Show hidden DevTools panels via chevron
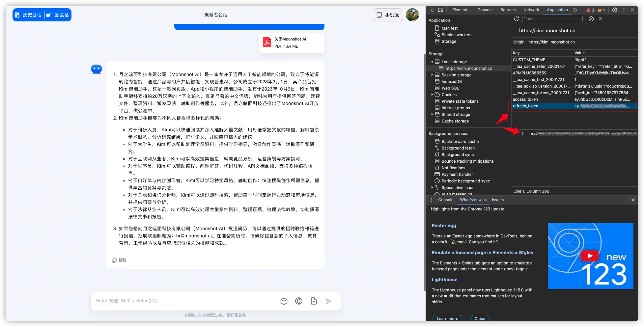This screenshot has height=327, width=644. click(x=575, y=10)
